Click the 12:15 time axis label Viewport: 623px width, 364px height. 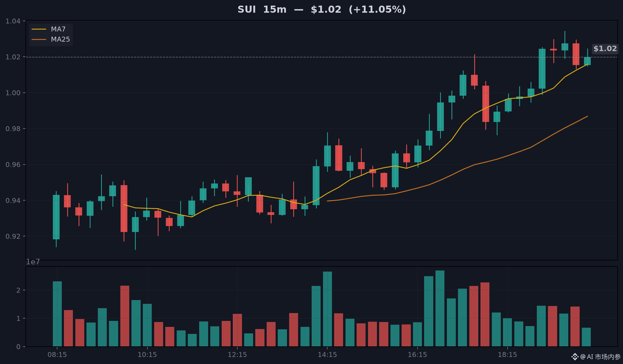tap(237, 355)
